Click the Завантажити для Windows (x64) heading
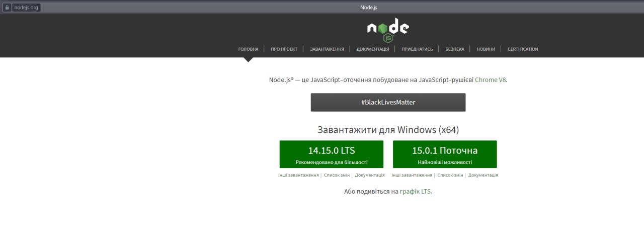 pyautogui.click(x=388, y=129)
